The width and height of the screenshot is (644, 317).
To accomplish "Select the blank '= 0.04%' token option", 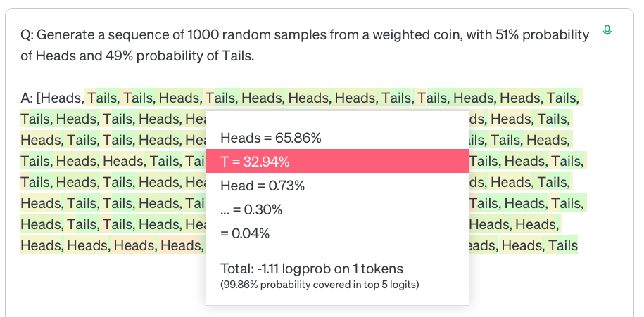I will coord(245,233).
